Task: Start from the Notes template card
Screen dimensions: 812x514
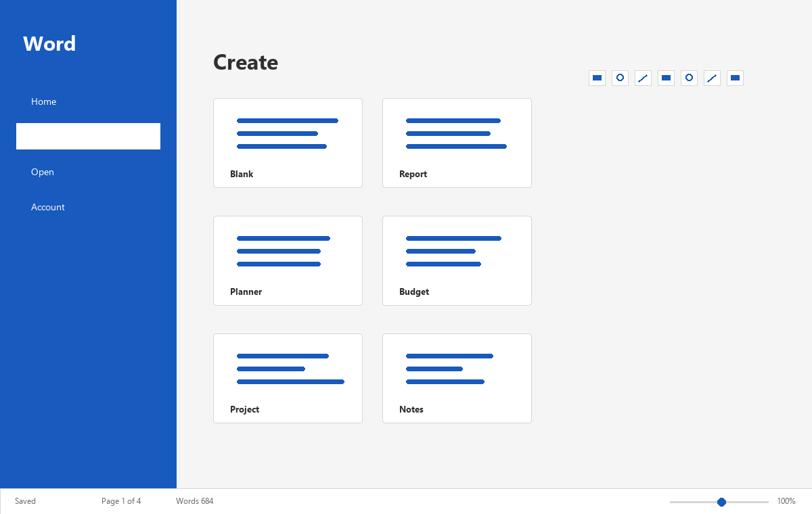Action: (x=457, y=378)
